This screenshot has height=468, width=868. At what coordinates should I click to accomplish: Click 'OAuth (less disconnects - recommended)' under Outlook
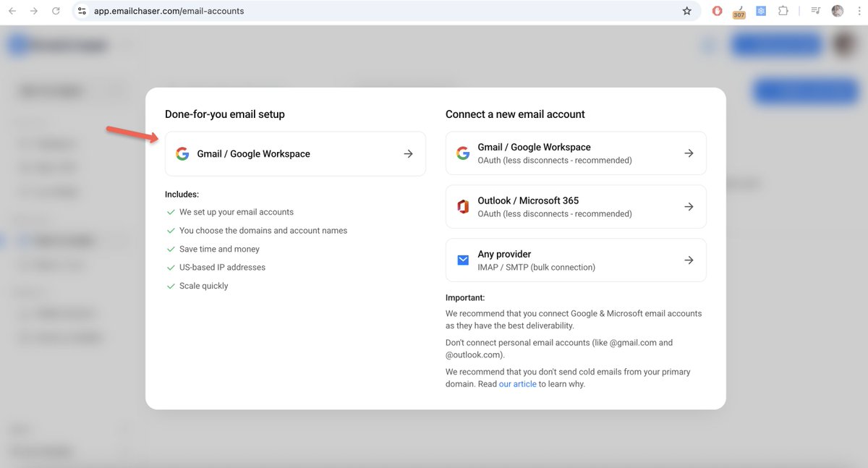555,214
